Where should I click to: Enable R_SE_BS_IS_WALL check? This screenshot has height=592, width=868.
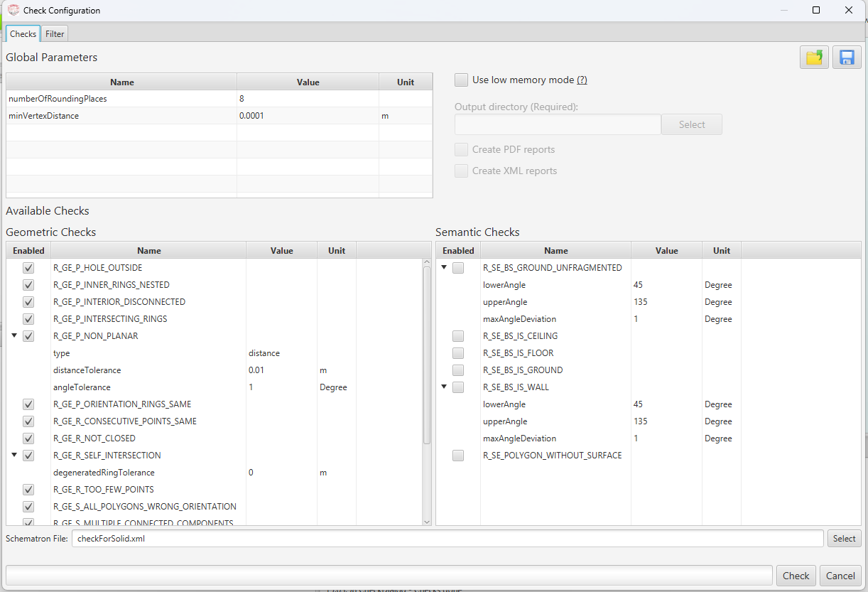[458, 387]
